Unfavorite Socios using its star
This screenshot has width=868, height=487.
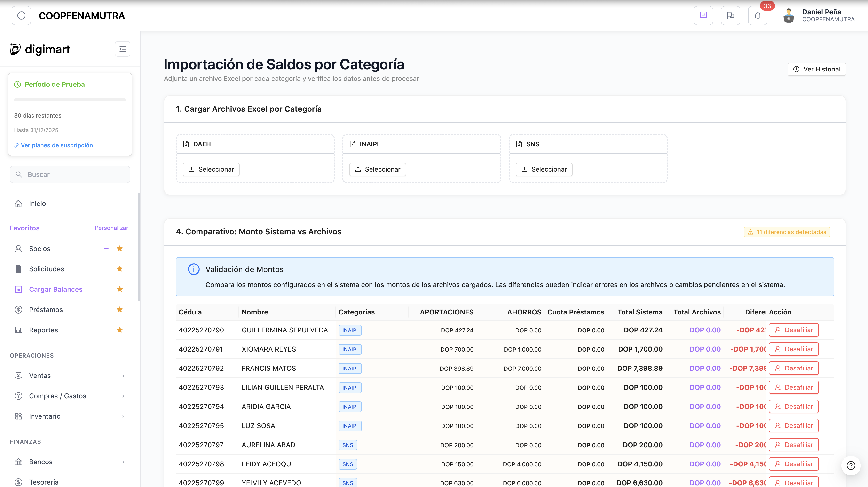[x=120, y=249]
